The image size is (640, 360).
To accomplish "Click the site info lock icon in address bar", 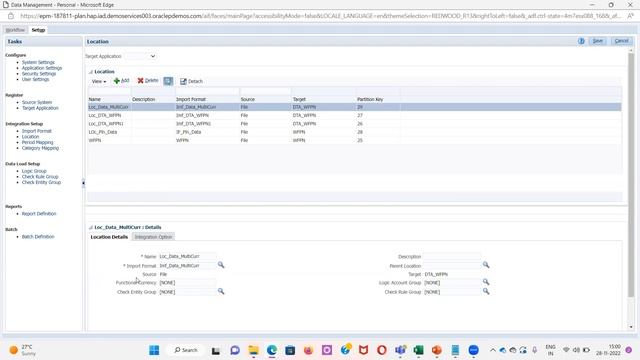I will 11,16.
